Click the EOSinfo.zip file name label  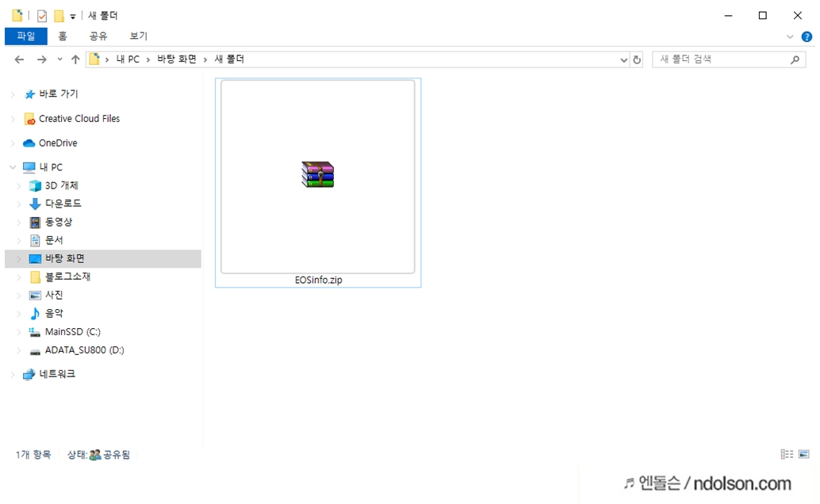[319, 281]
